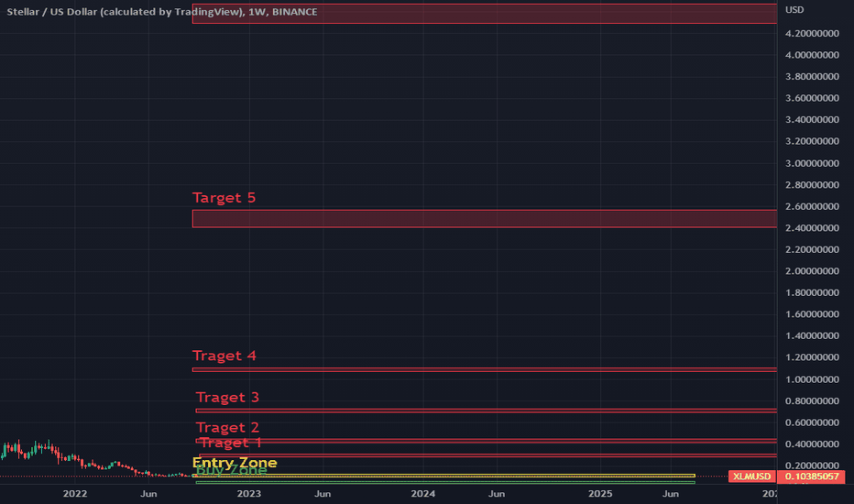Click the 2025 year label on time axis
Image resolution: width=854 pixels, height=504 pixels.
click(x=600, y=494)
